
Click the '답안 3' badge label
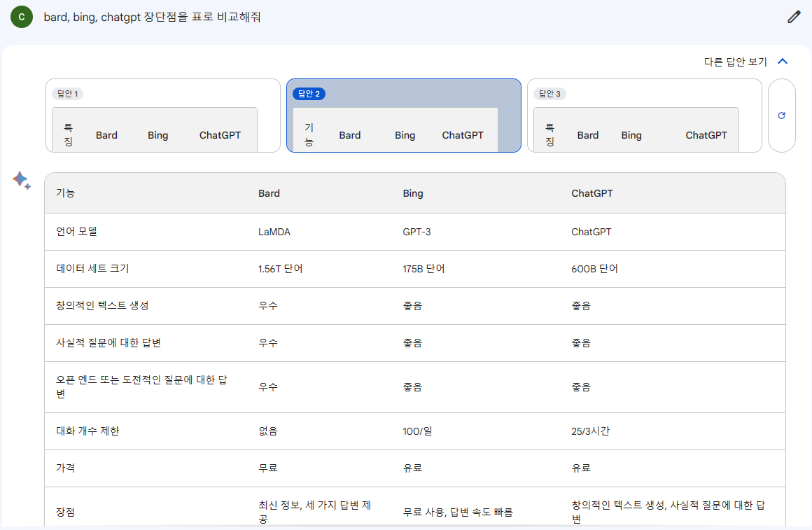coord(549,94)
